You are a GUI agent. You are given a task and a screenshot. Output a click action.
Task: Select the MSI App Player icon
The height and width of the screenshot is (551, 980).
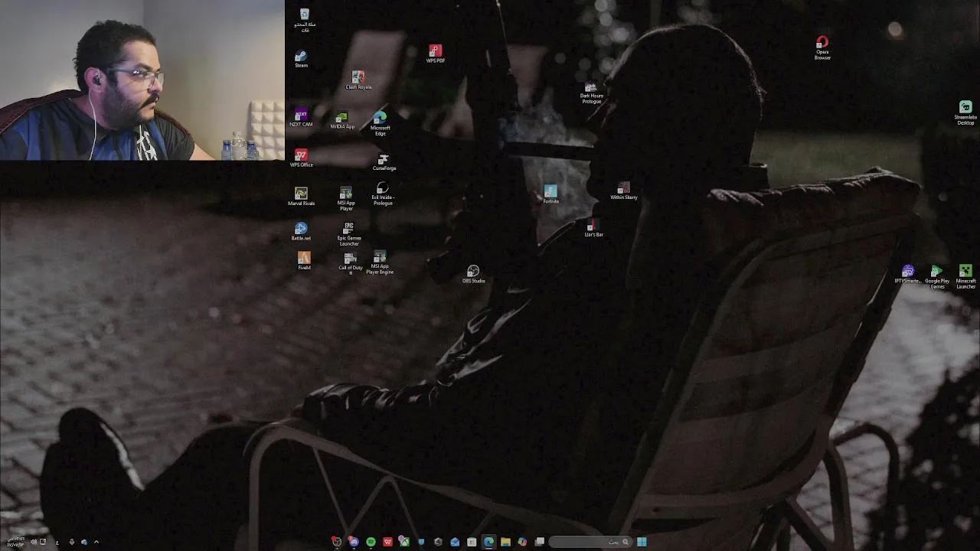pyautogui.click(x=346, y=199)
